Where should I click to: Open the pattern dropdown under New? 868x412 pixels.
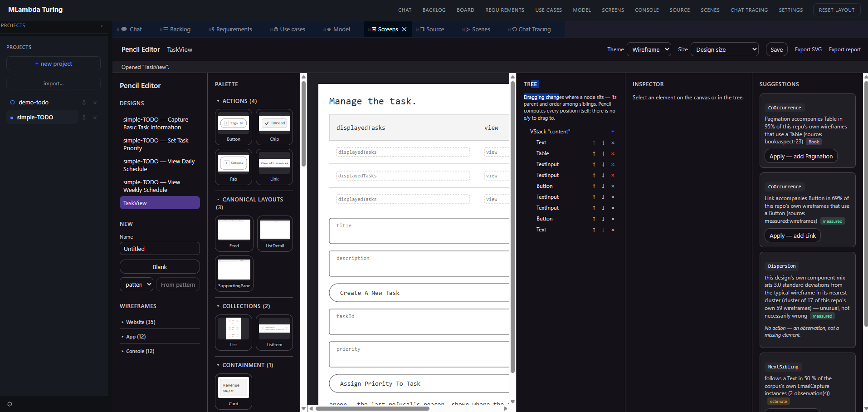click(x=137, y=284)
